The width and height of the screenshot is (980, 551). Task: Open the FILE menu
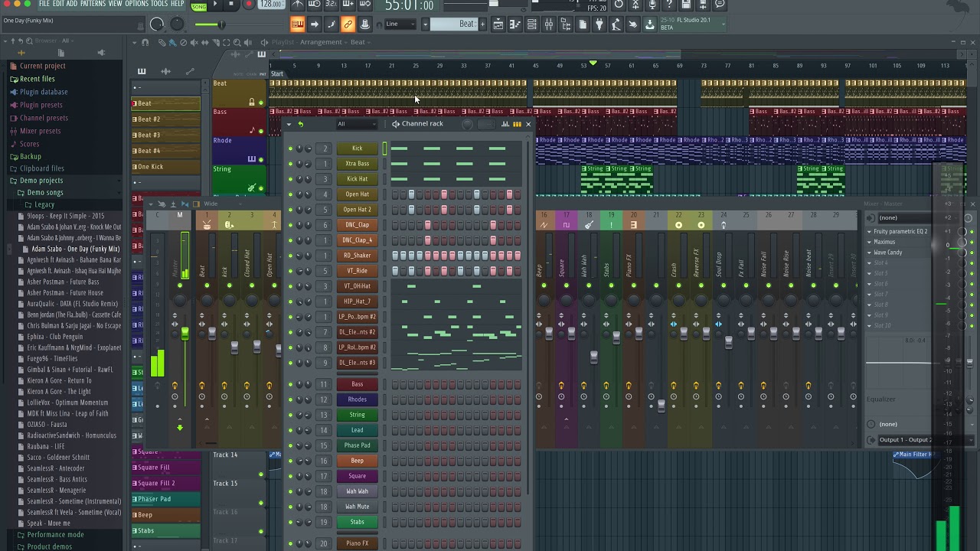[44, 4]
